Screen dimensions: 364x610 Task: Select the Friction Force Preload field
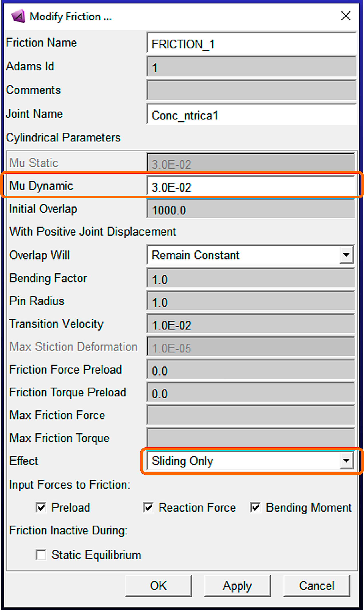click(250, 370)
